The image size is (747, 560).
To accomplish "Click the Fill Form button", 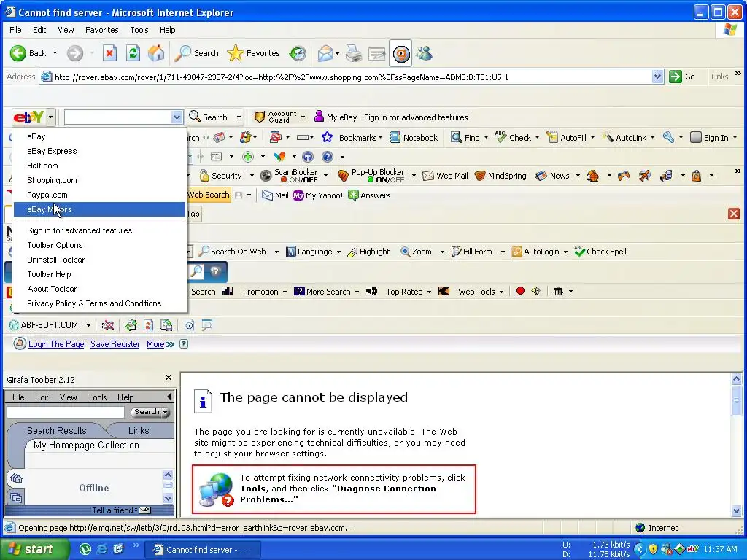I will coord(472,252).
